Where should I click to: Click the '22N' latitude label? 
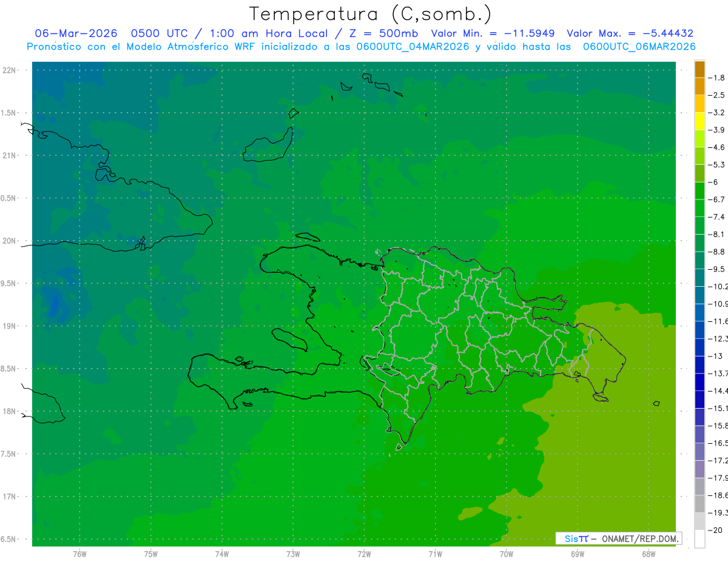pyautogui.click(x=10, y=70)
